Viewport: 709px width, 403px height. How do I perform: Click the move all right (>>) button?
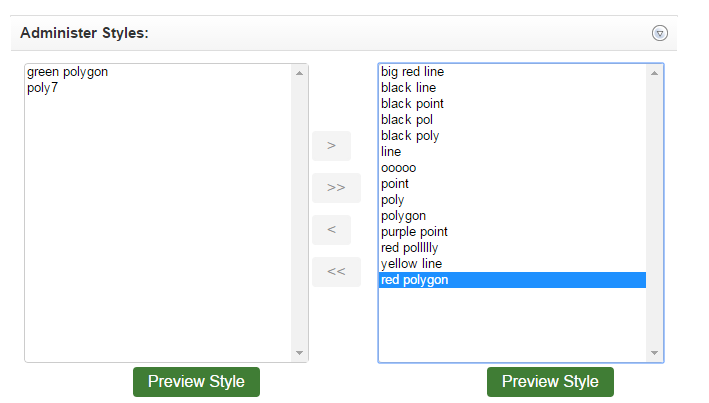[x=335, y=188]
